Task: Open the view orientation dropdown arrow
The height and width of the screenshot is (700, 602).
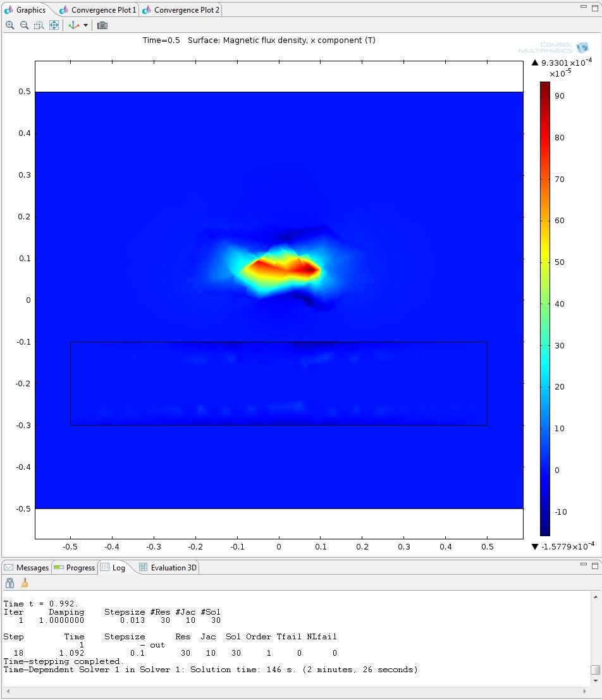Action: 85,25
